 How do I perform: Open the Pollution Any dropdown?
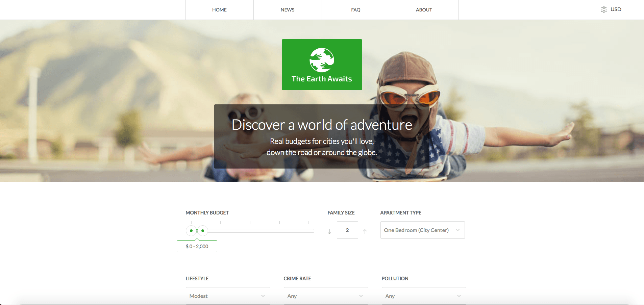point(419,296)
